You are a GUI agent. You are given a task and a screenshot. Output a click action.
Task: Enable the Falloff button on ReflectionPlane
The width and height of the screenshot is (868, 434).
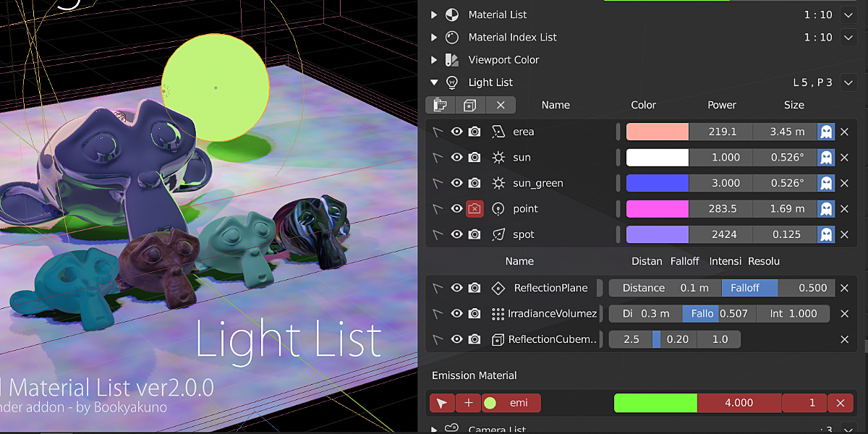pos(749,287)
